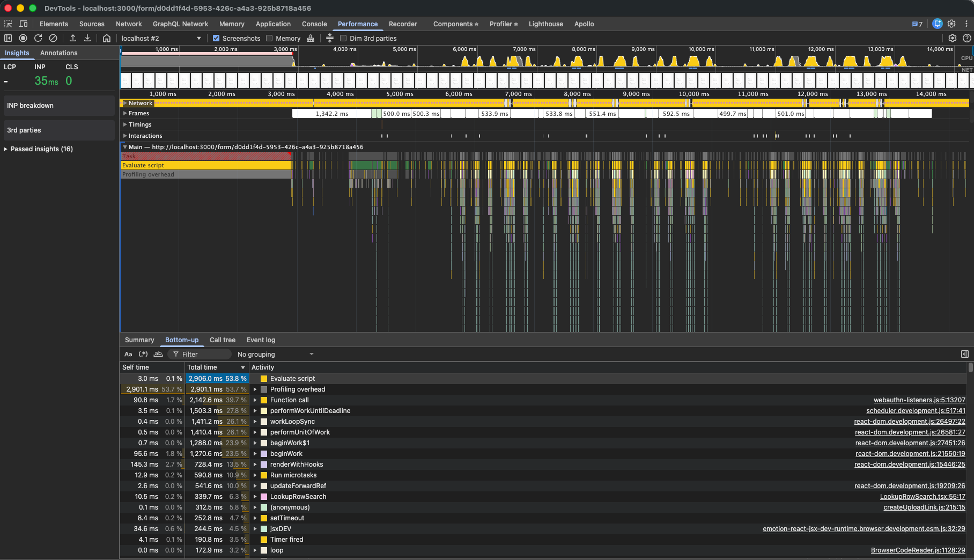The image size is (974, 560).
Task: Toggle the device toolbar icon
Action: (x=23, y=24)
